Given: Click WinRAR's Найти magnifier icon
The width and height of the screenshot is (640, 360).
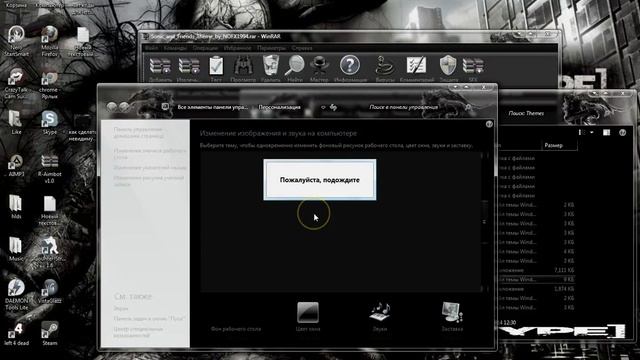Looking at the screenshot, I should pyautogui.click(x=295, y=65).
